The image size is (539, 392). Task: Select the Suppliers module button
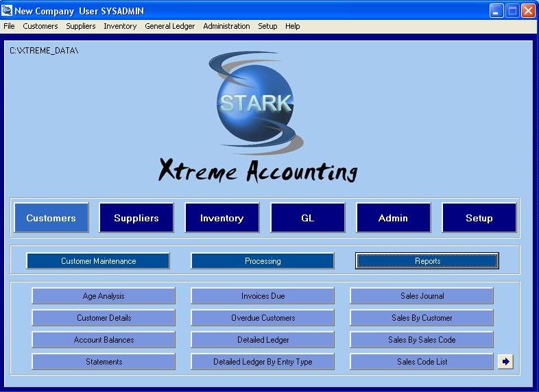[136, 218]
